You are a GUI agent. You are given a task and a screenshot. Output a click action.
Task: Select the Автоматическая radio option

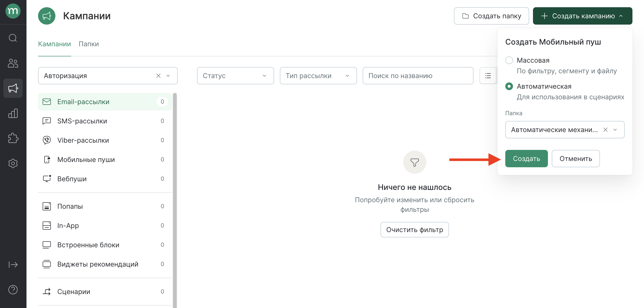pos(509,86)
